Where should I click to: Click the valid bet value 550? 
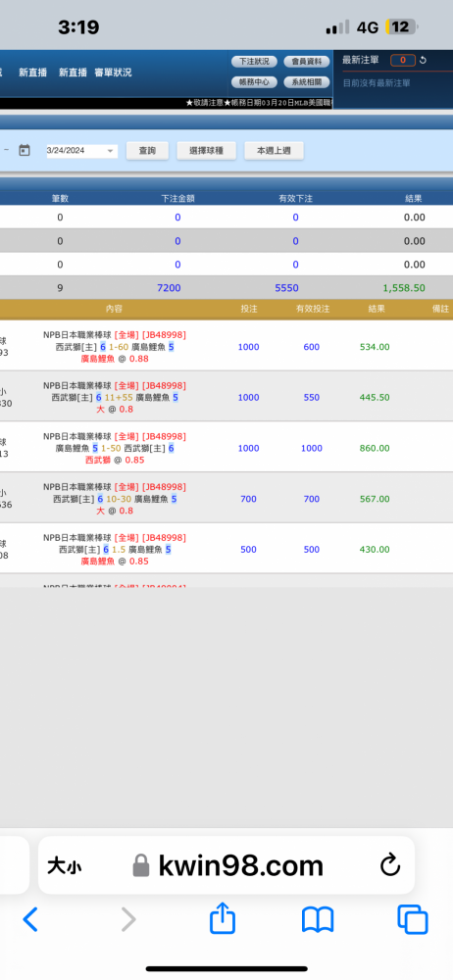[x=312, y=398]
